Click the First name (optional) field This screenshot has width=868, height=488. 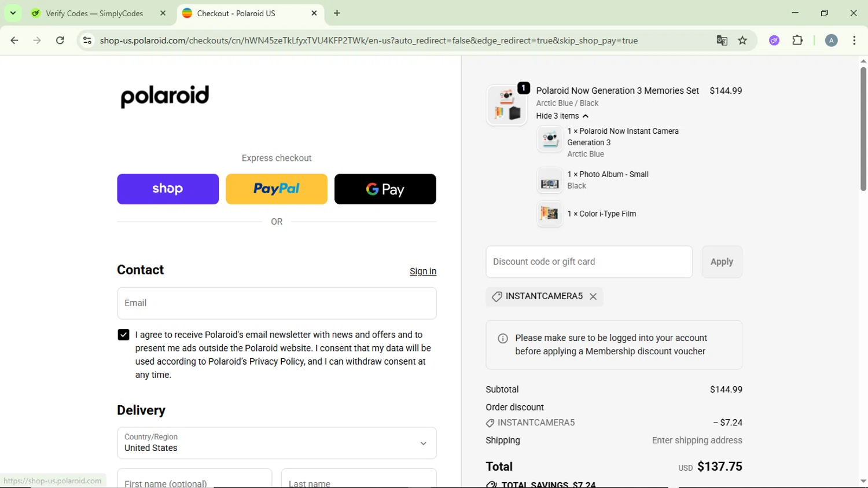tap(194, 478)
